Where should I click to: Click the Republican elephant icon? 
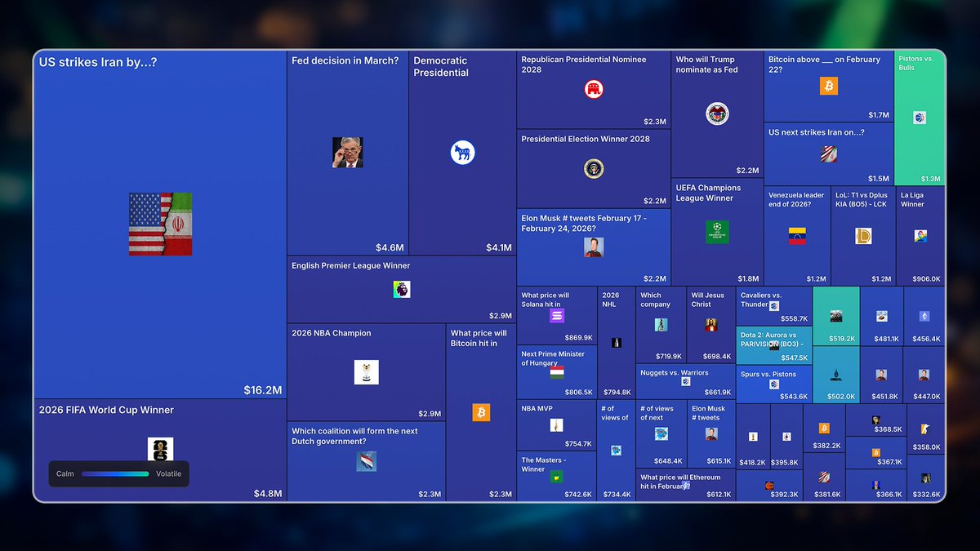594,89
